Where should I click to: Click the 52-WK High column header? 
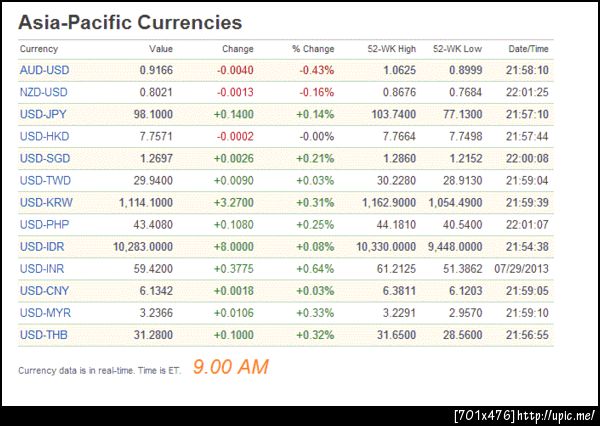pos(390,49)
